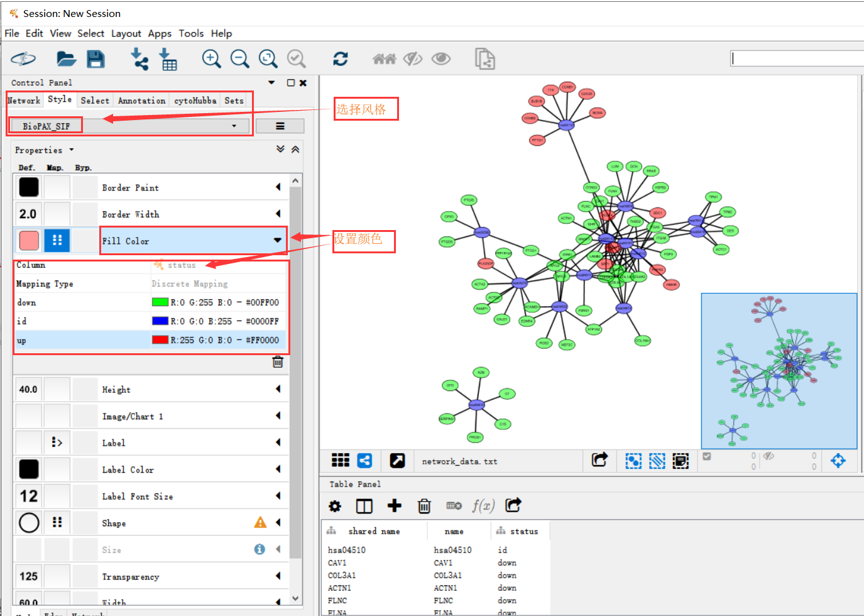
Task: Open the function builder f(x) icon
Action: coord(484,505)
